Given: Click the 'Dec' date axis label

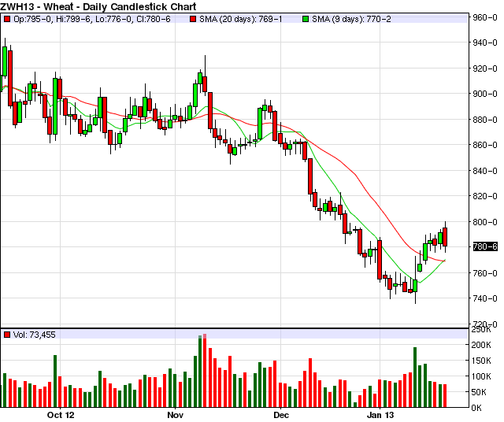Looking at the screenshot, I should click(x=281, y=415).
